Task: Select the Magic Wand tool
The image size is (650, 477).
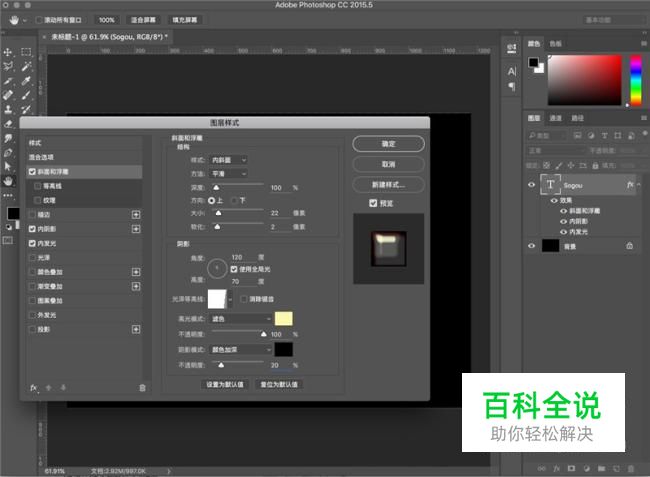Action: tap(26, 66)
